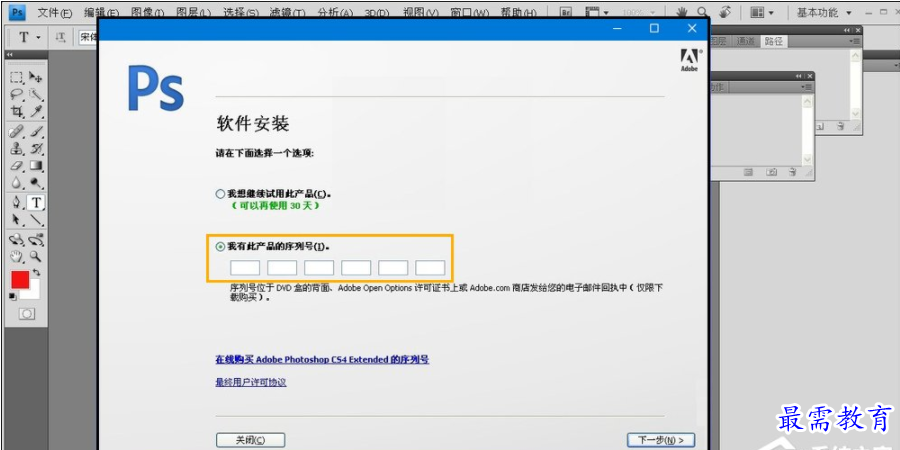Open the 图层(L) menu
900x450 pixels.
tap(193, 12)
